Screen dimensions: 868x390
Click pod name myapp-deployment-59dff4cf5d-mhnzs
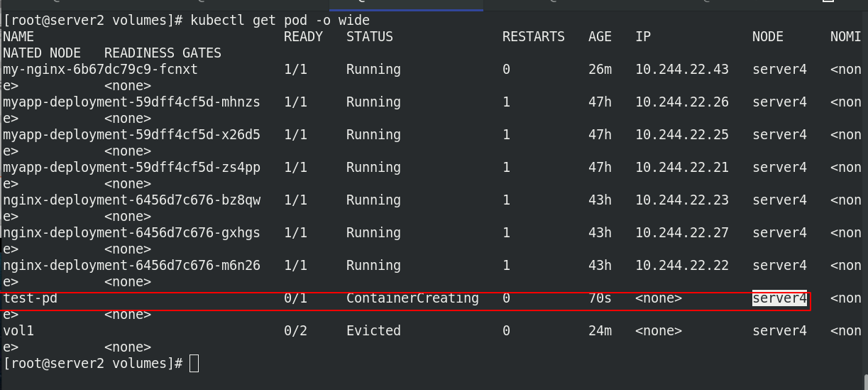[131, 102]
